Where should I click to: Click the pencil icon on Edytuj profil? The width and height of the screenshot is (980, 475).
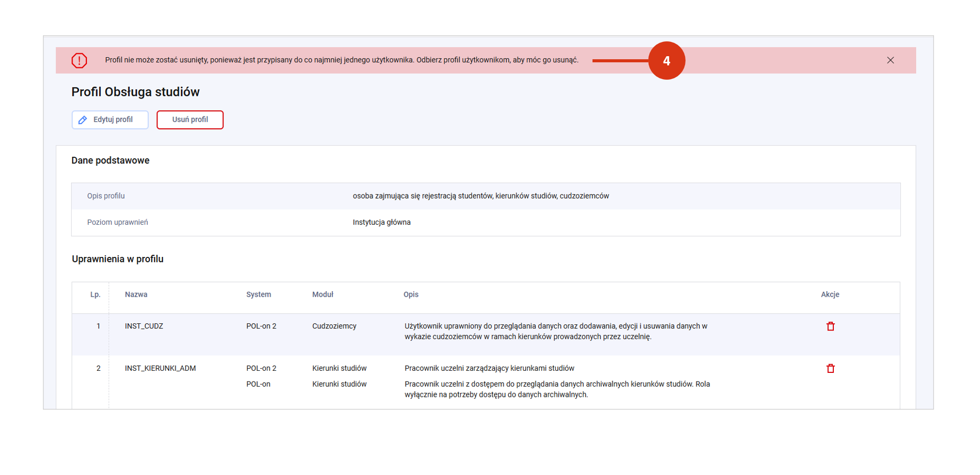82,120
